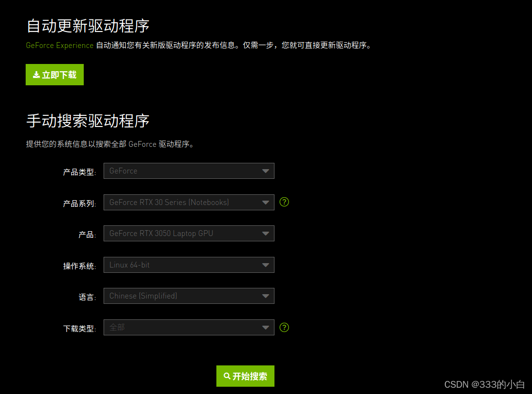The image size is (532, 394).
Task: Click the 产品系列: label
Action: tap(79, 204)
